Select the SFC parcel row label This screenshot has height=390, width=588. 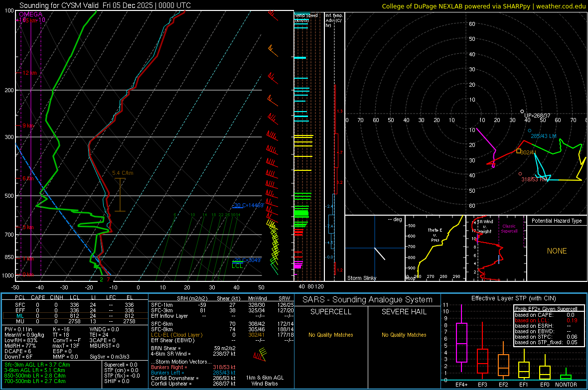[x=20, y=305]
